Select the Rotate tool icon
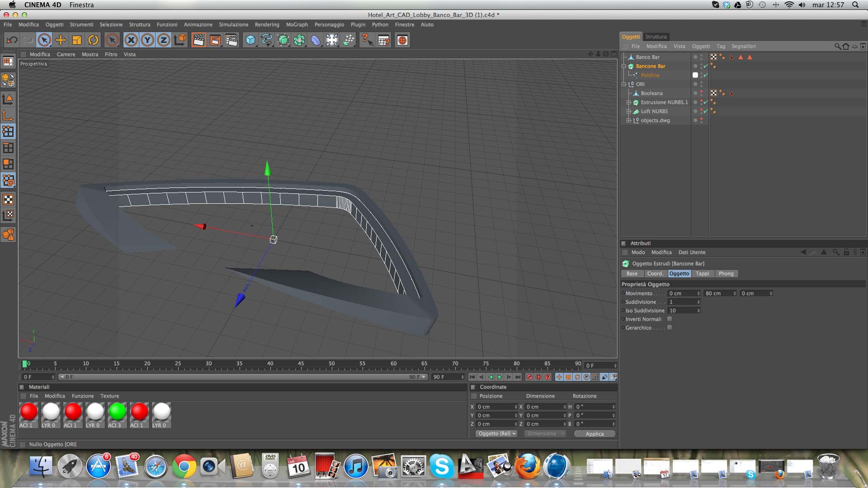Viewport: 868px width, 488px height. click(93, 40)
